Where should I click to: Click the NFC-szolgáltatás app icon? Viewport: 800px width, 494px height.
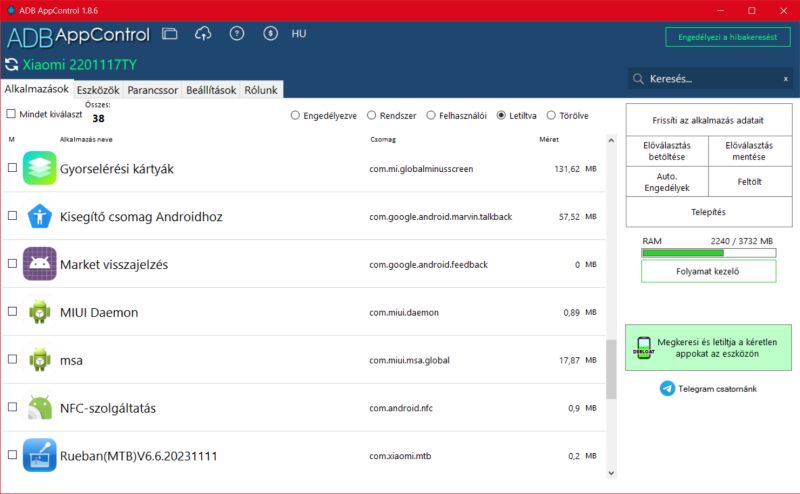pos(40,407)
